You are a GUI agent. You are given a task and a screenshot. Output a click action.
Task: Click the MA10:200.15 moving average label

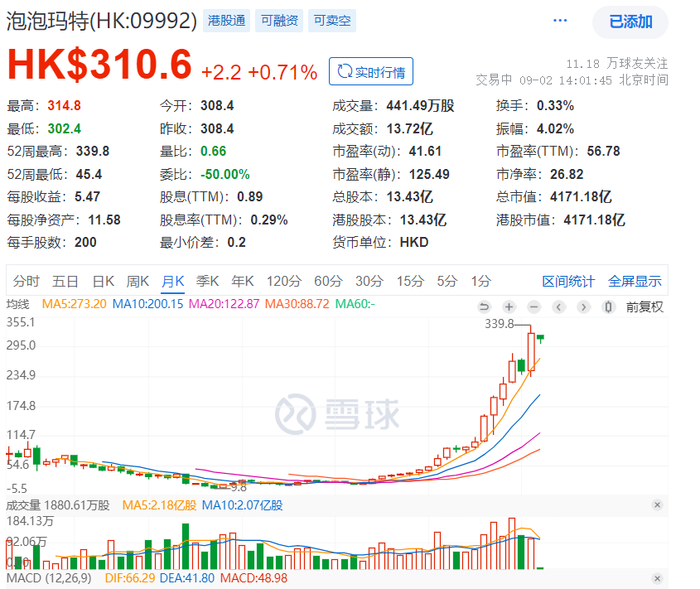(x=147, y=304)
